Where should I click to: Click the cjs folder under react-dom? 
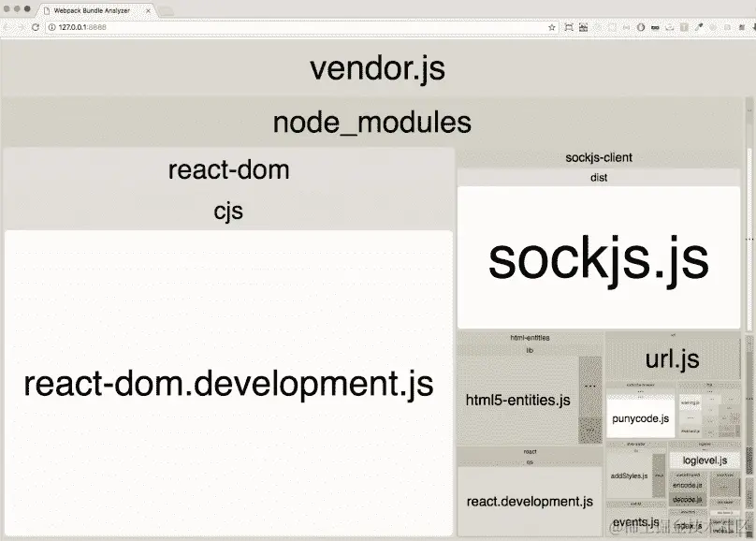tap(228, 211)
